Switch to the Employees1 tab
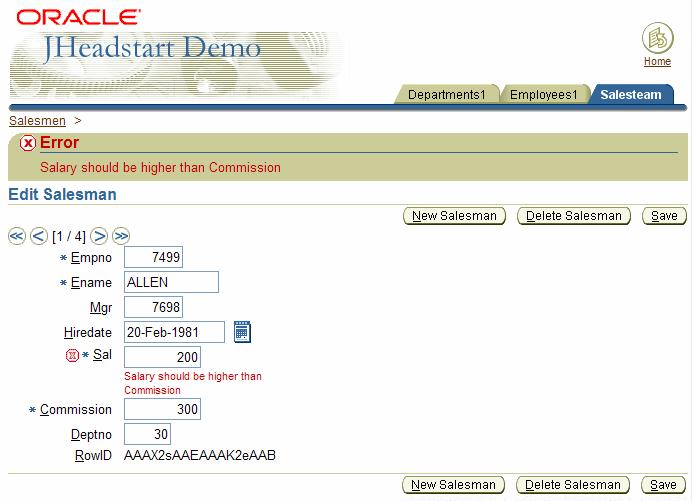The image size is (692, 501). (x=543, y=95)
